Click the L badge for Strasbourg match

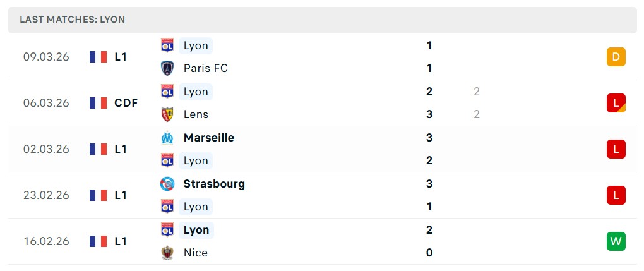click(x=616, y=195)
